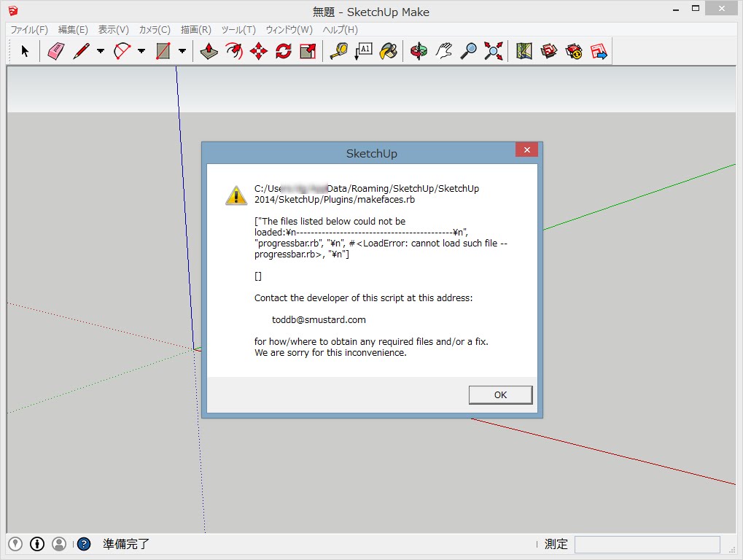The width and height of the screenshot is (743, 560).
Task: Activate the Orbit camera tool
Action: [419, 51]
